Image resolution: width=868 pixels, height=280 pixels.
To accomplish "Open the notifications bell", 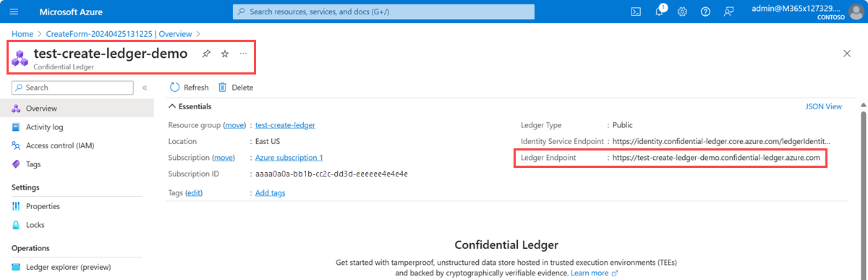I will tap(659, 12).
